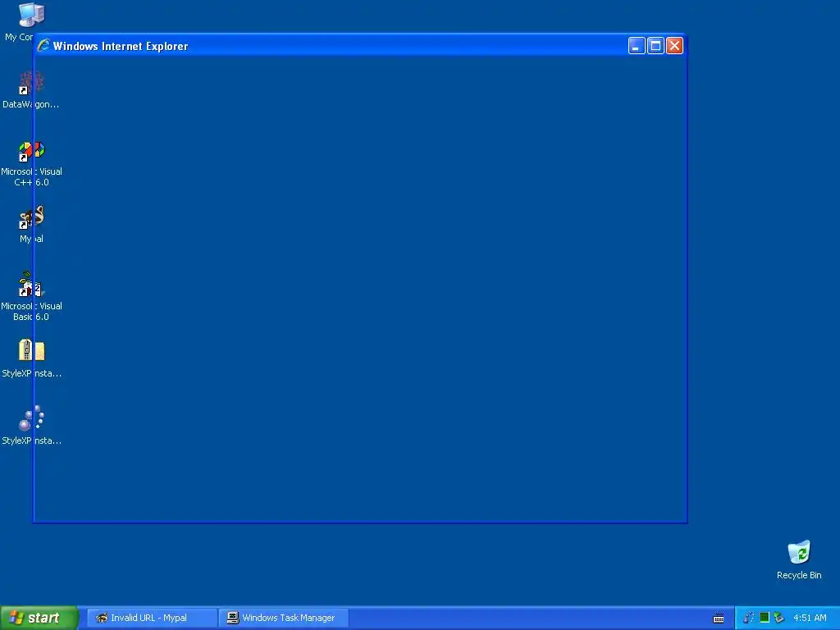840x630 pixels.
Task: Click the StyleXP bubbles tray icon
Action: pos(749,618)
